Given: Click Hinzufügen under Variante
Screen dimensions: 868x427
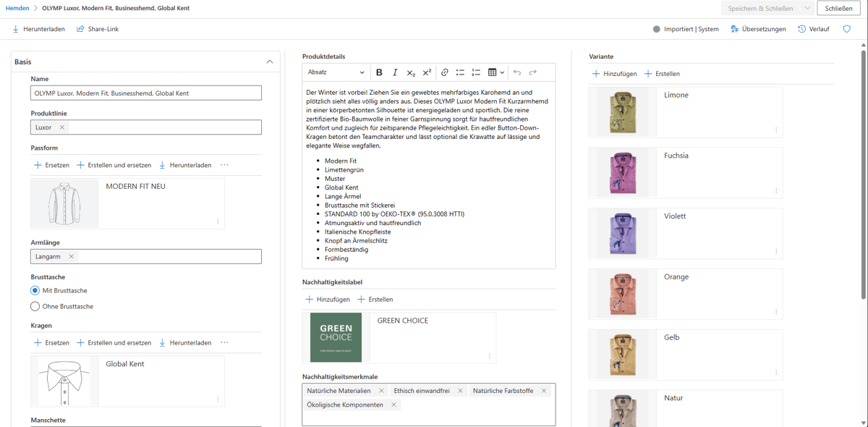Looking at the screenshot, I should pos(614,74).
